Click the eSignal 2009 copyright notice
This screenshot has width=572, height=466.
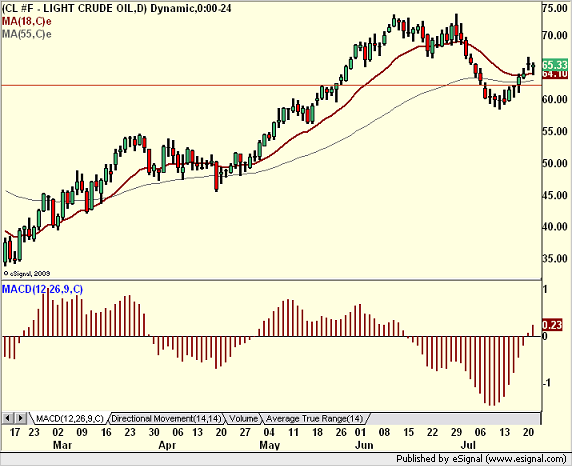tap(26, 273)
